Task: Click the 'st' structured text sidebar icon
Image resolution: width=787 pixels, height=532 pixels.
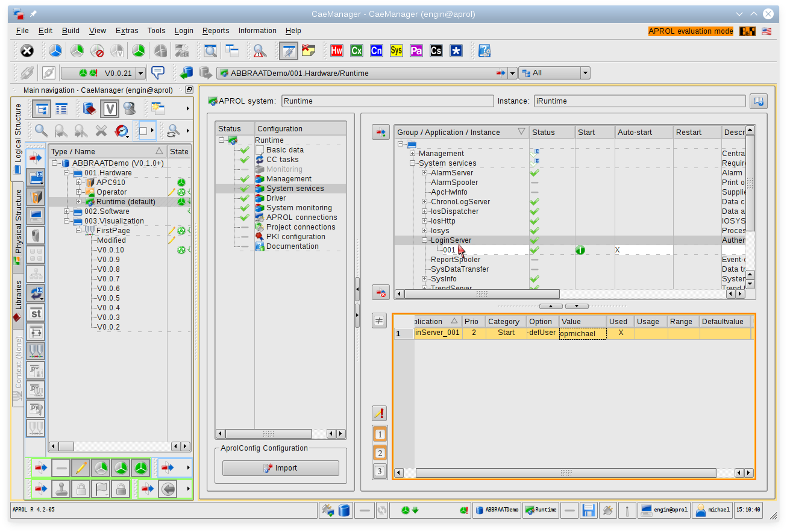Action: coord(36,313)
